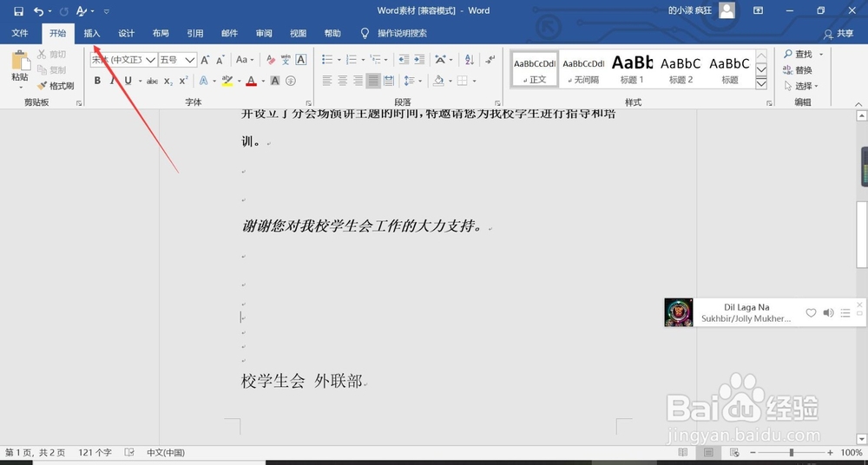Insert enclosed character
Viewport: 868px width, 465px height.
click(291, 81)
